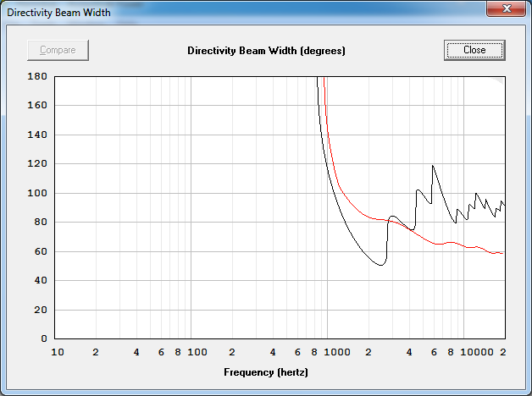Click the '80' y-axis label
The image size is (532, 396).
point(41,222)
